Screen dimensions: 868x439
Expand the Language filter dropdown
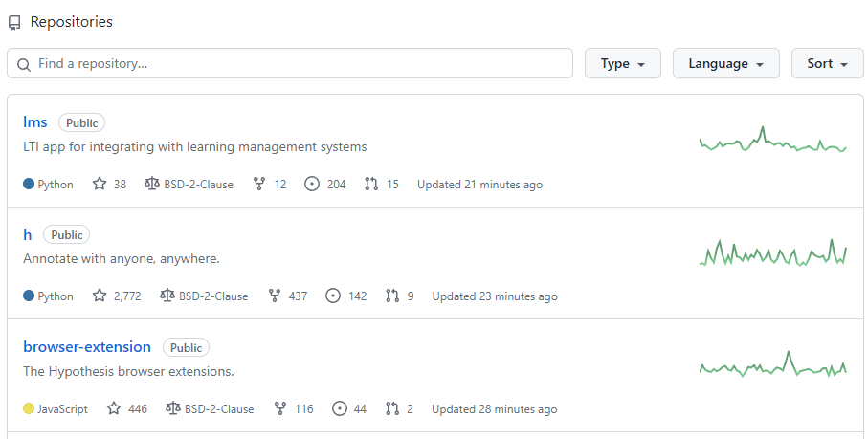click(x=725, y=63)
